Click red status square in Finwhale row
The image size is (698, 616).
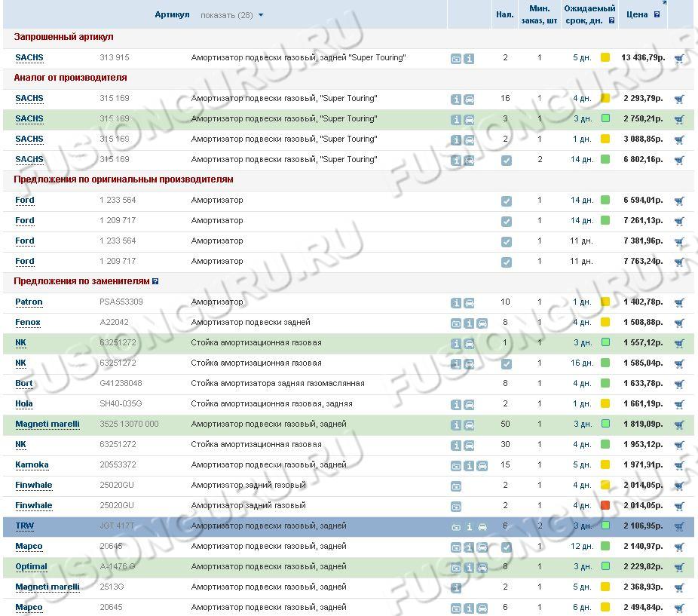coord(605,505)
